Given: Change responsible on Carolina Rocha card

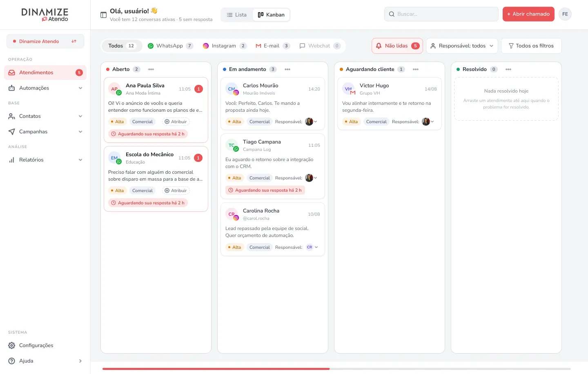Looking at the screenshot, I should point(312,247).
